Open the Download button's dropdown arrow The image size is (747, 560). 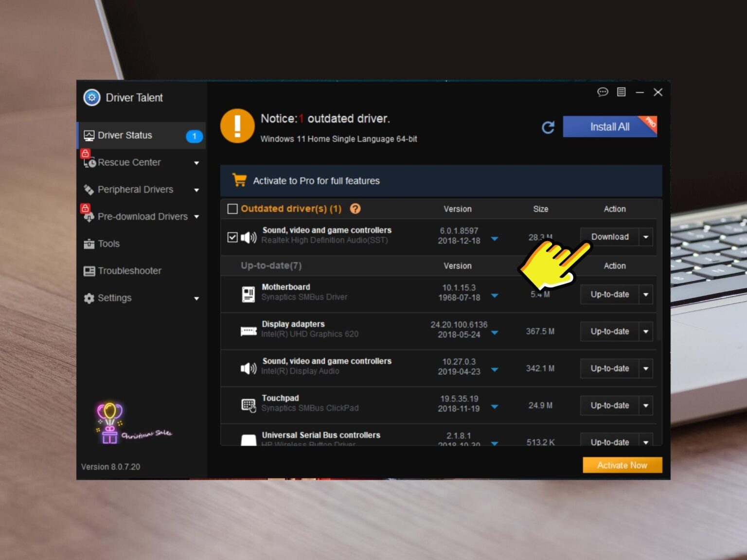[646, 237]
